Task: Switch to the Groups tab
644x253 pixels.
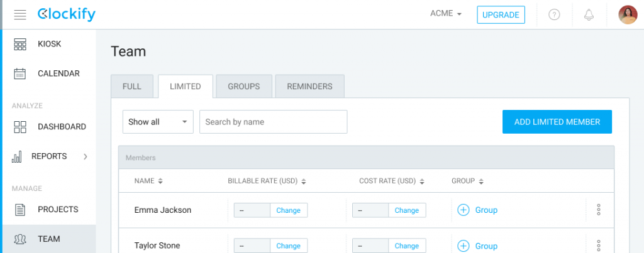Action: click(244, 87)
